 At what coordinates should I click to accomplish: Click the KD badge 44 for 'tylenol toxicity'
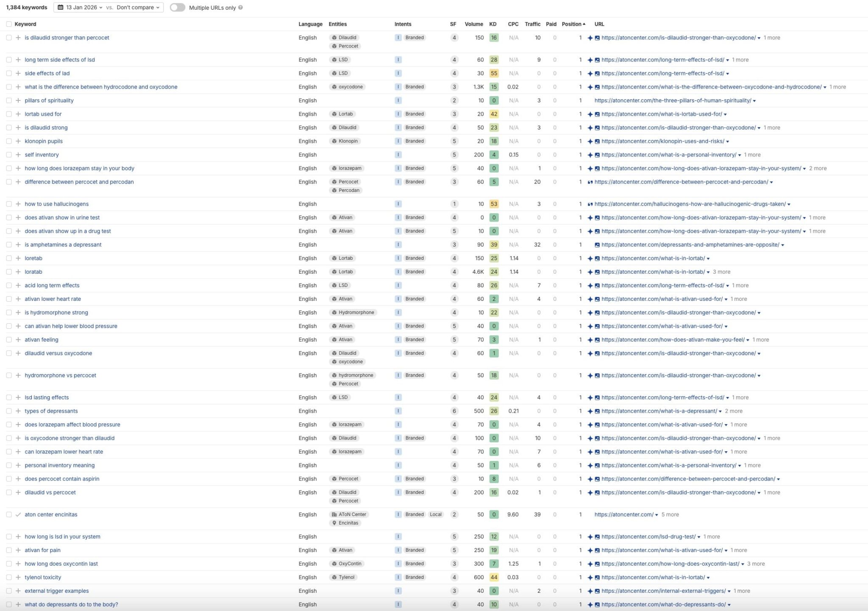(x=494, y=577)
